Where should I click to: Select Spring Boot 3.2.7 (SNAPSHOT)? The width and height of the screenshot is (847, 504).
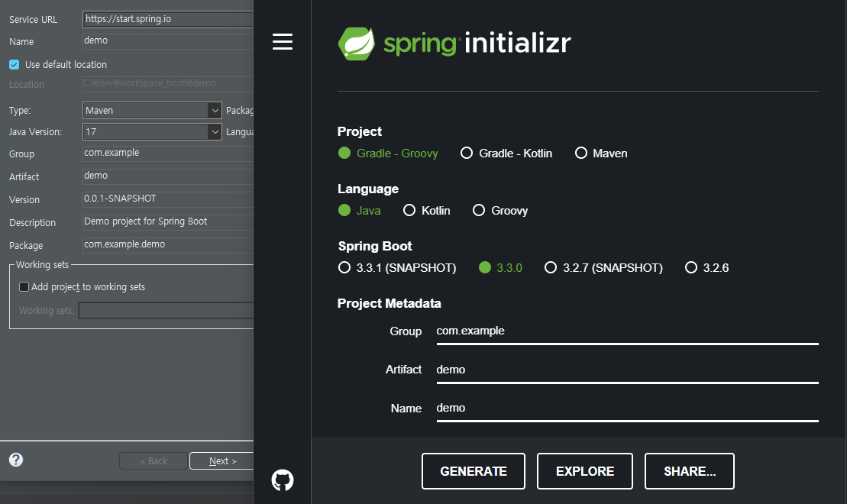point(603,268)
